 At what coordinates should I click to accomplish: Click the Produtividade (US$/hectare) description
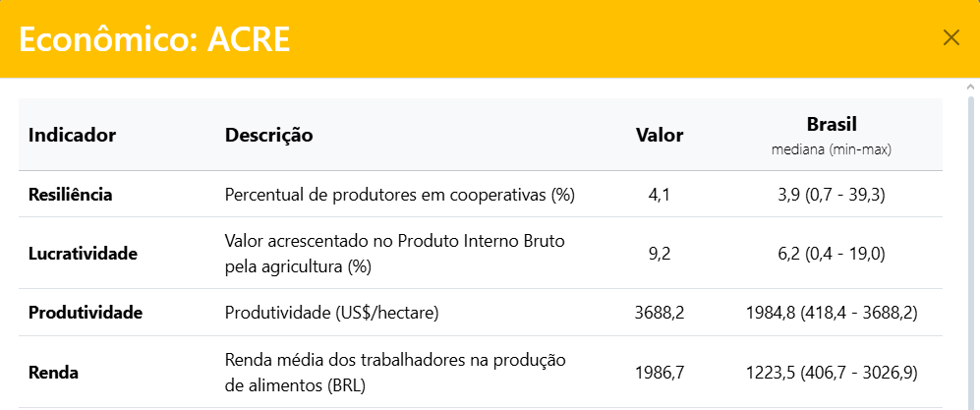pos(332,313)
